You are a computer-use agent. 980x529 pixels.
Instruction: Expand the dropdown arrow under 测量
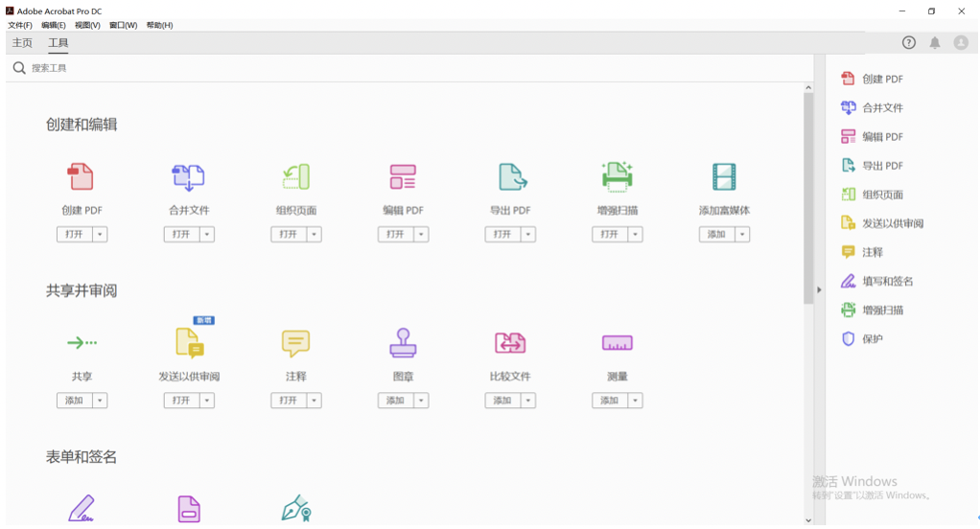pos(635,401)
